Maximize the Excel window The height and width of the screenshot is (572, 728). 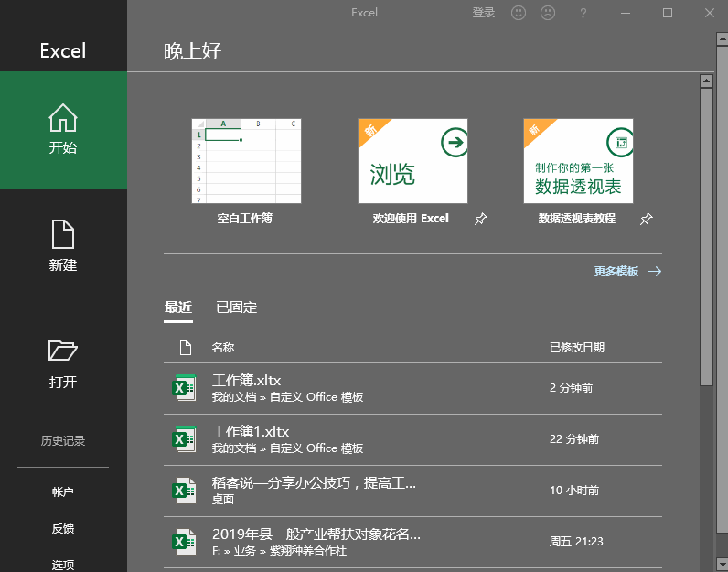click(x=667, y=13)
